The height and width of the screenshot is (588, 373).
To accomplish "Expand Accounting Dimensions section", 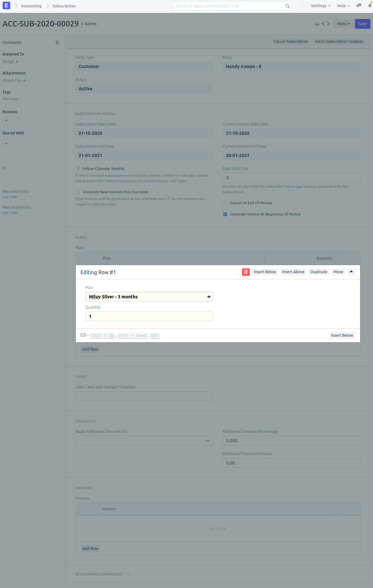I will coord(103,574).
